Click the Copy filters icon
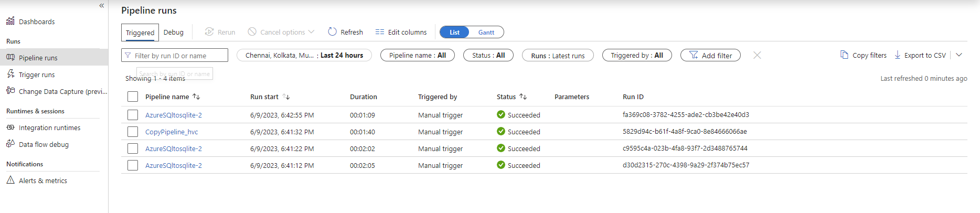This screenshot has height=213, width=980. 844,55
